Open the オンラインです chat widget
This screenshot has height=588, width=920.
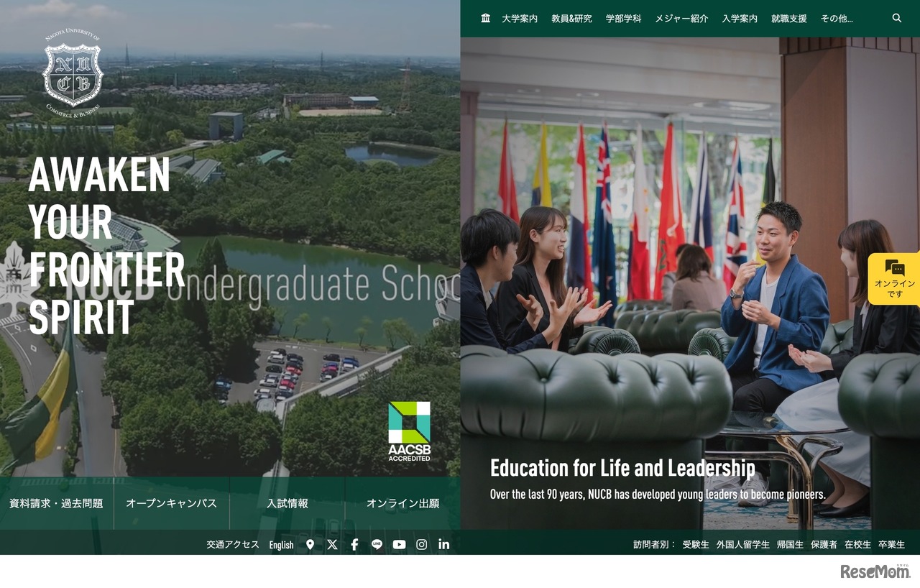(x=894, y=279)
